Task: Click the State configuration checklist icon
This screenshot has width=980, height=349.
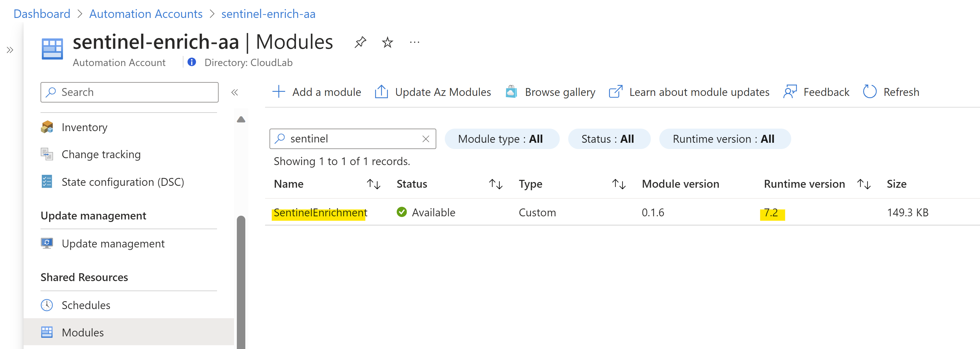Action: 47,181
